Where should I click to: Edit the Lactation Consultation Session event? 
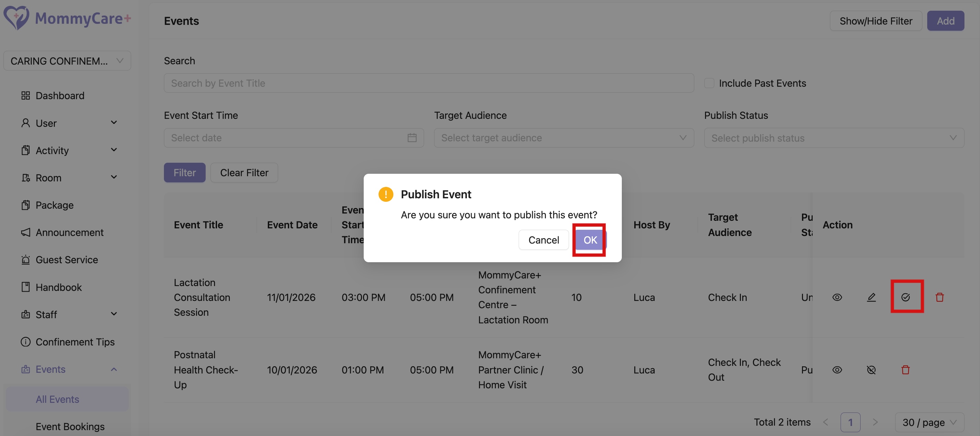(x=872, y=297)
